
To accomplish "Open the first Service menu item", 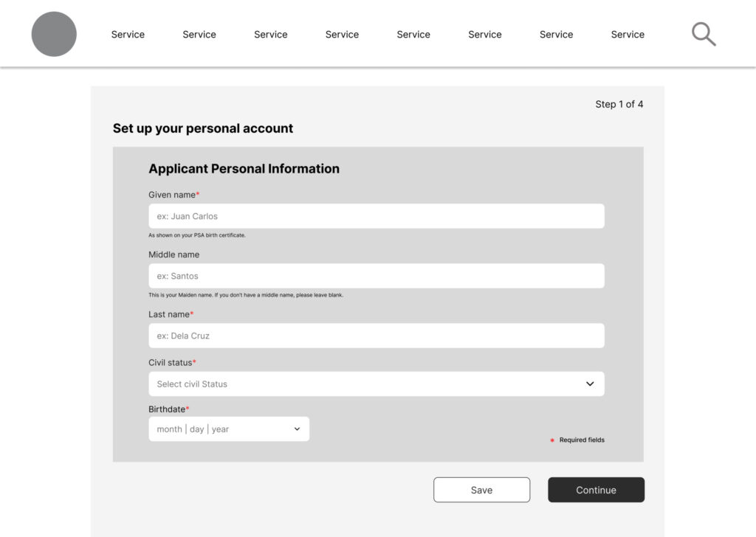I will click(x=128, y=35).
